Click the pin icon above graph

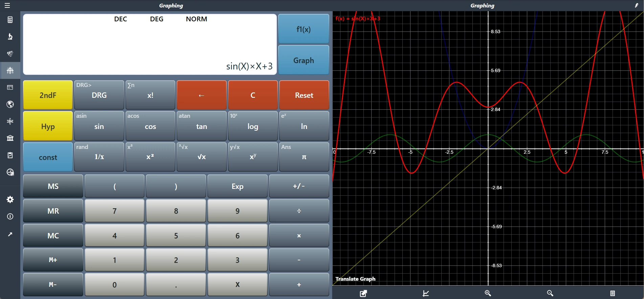[636, 5]
